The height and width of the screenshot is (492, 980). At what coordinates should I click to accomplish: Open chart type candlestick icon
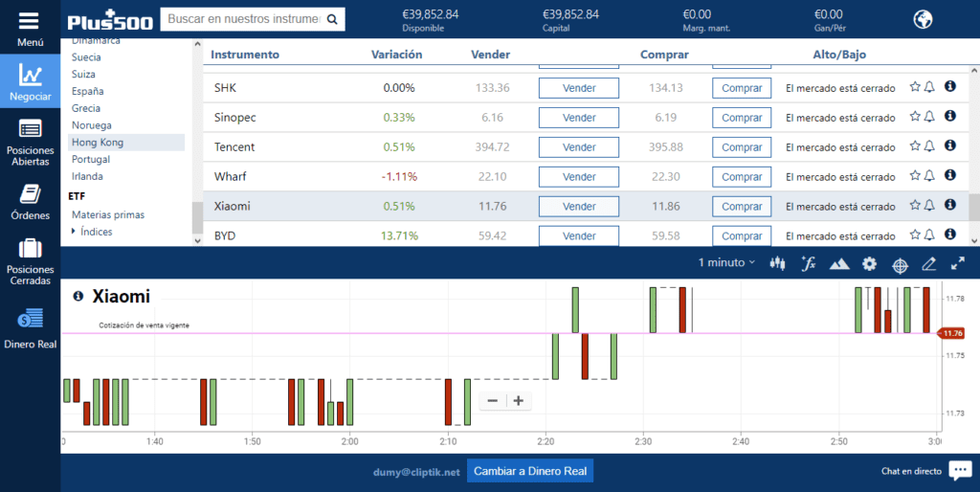[777, 264]
